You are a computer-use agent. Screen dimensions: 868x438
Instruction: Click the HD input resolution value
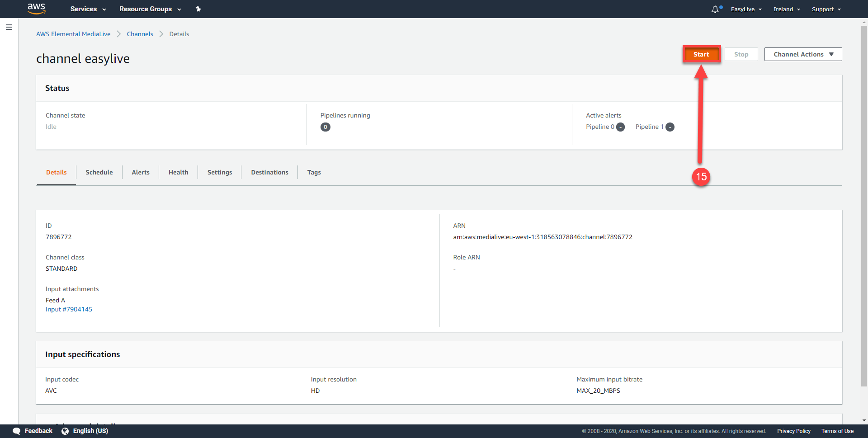click(x=315, y=391)
